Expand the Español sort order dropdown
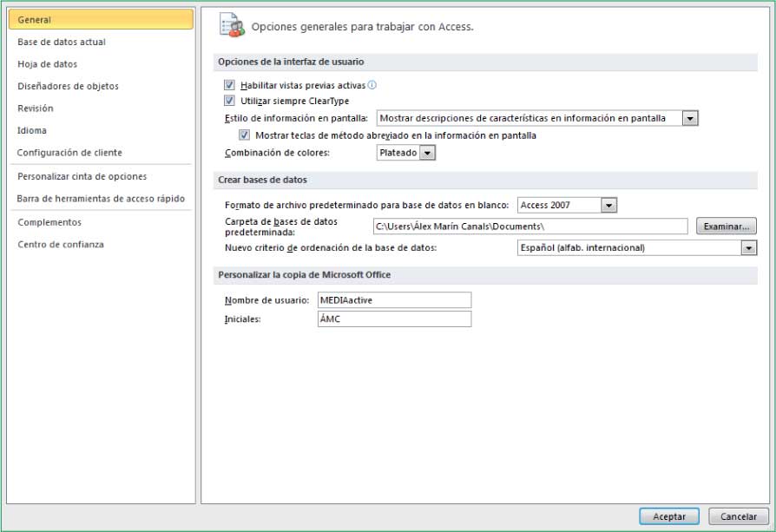Image resolution: width=776 pixels, height=532 pixels. [x=748, y=248]
